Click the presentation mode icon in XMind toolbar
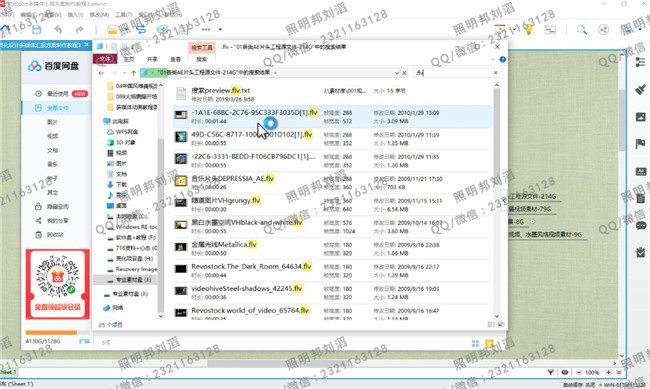The image size is (650, 389). click(500, 29)
